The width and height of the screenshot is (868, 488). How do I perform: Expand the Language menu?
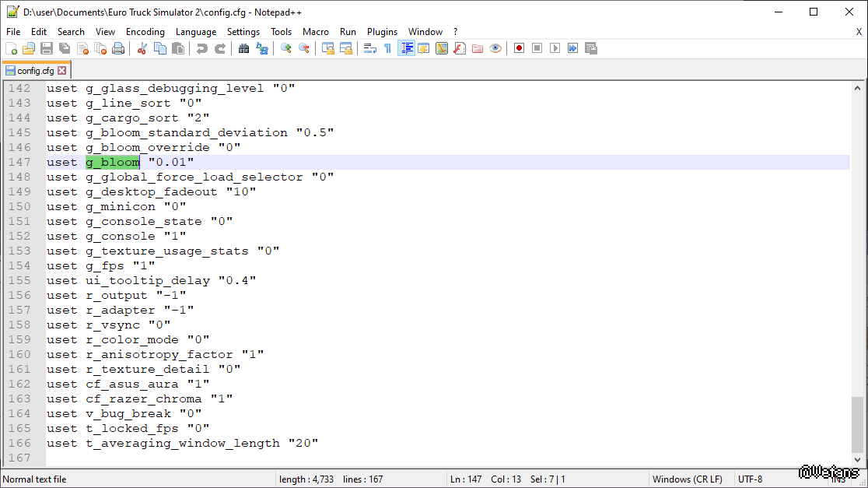pyautogui.click(x=196, y=32)
